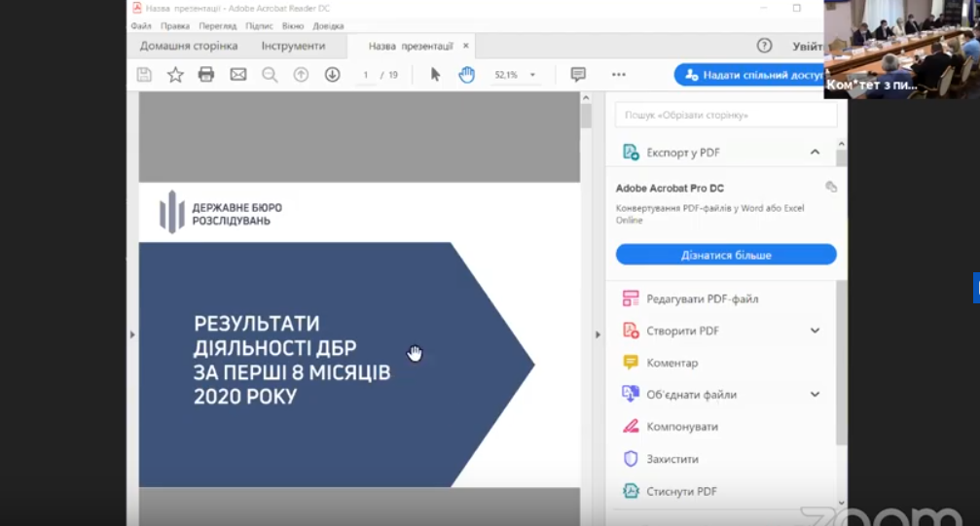
Task: Send file by email envelope icon
Action: (x=237, y=75)
